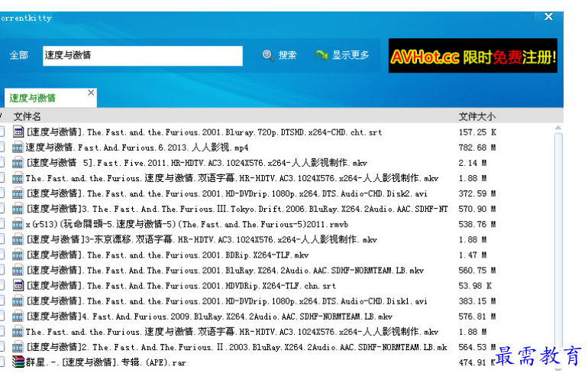Image resolution: width=588 pixels, height=380 pixels.
Task: Click subtitle icon of the HDVDRip chn.srt row
Action: pos(18,285)
